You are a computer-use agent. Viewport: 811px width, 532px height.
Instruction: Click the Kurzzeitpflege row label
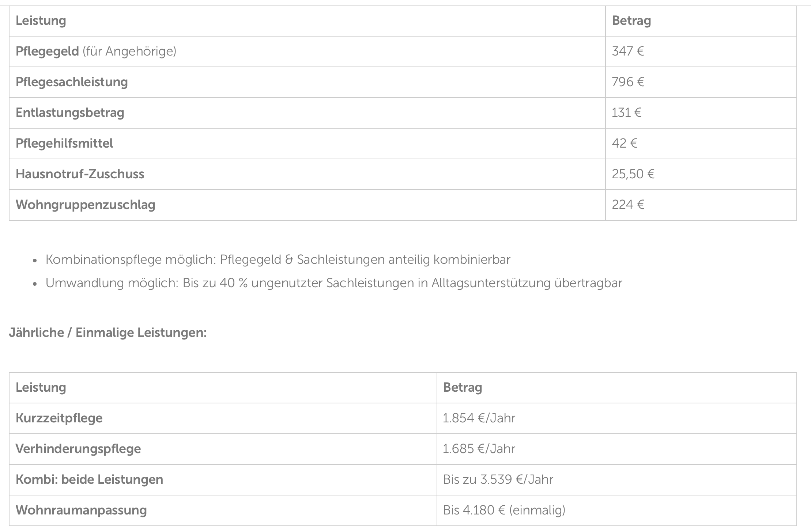coord(59,418)
